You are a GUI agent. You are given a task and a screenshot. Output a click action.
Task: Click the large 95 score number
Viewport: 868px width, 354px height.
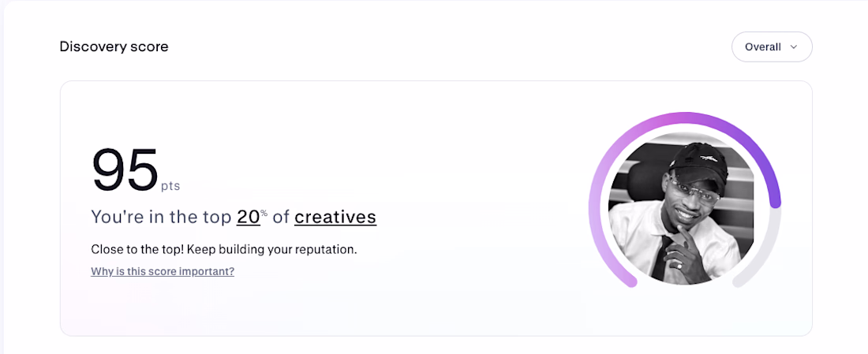pyautogui.click(x=125, y=171)
